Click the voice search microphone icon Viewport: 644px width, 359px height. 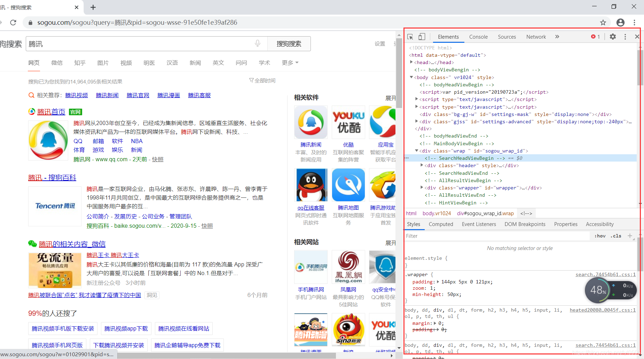(258, 43)
